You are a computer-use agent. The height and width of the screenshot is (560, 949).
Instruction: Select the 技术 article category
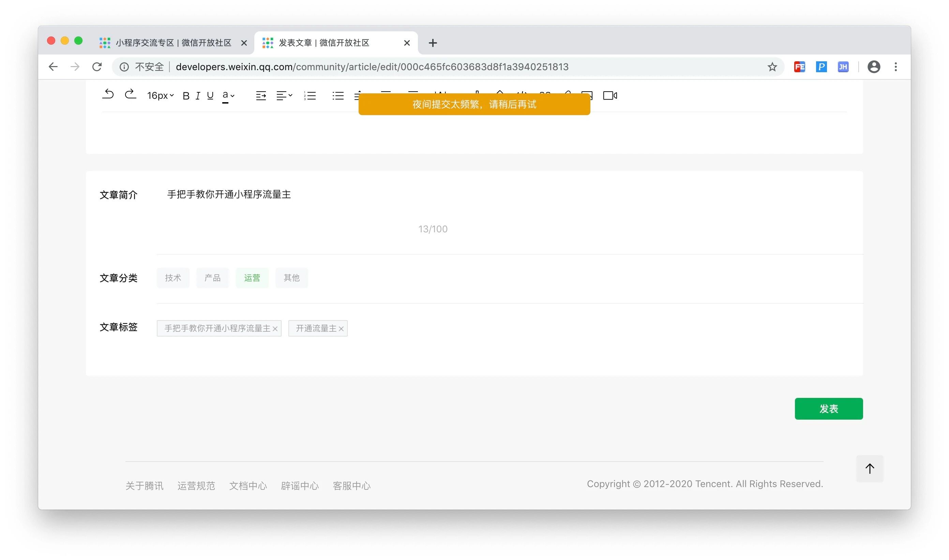click(173, 278)
